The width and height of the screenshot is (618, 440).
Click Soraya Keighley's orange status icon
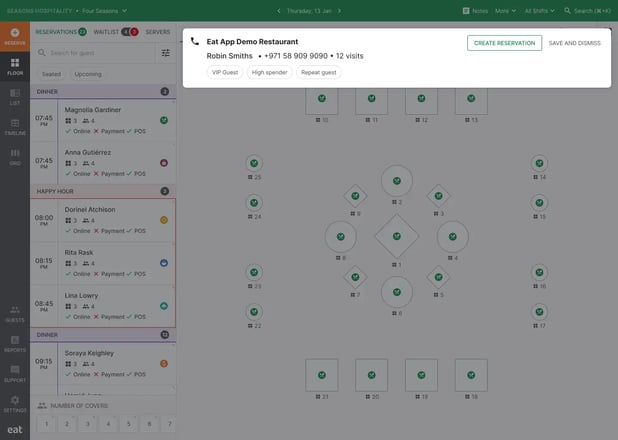coord(164,364)
